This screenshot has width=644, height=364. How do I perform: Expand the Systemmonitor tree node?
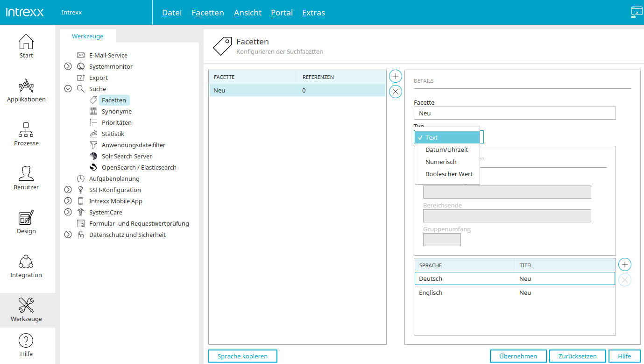click(x=68, y=67)
